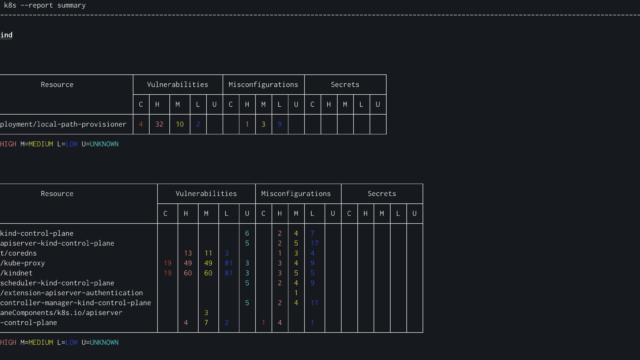Viewport: 640px width, 360px height.
Task: Click the '1' medium misconfigurations value for extension-apiserver-authentication
Action: coord(296,293)
